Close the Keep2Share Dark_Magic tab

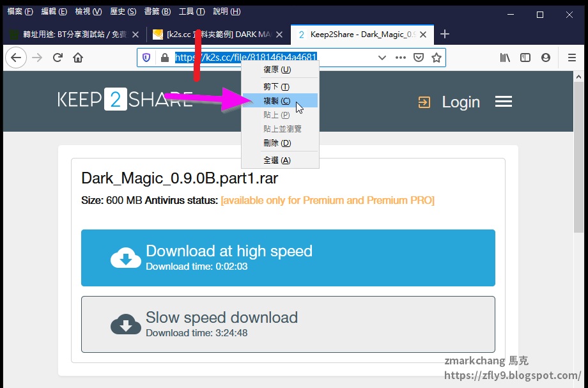click(423, 35)
